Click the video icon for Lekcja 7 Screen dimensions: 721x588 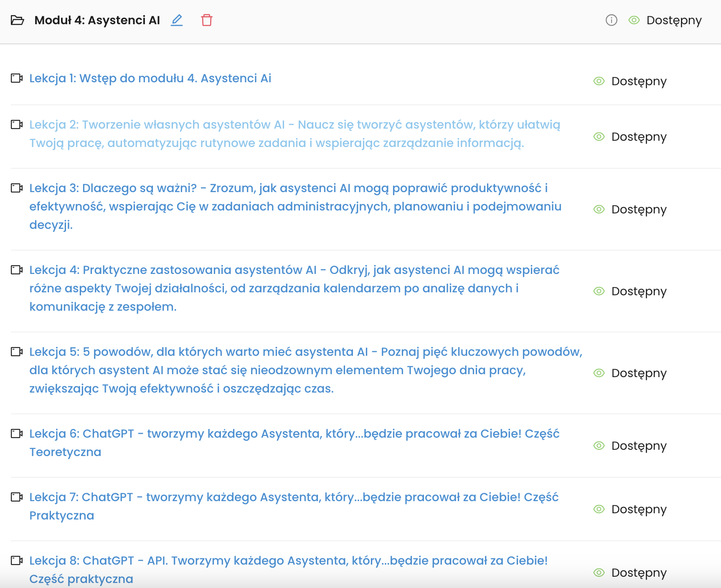[17, 497]
